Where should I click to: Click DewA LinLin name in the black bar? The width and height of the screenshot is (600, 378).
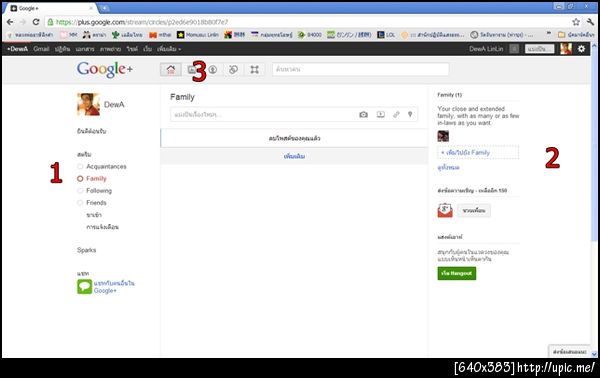(486, 49)
